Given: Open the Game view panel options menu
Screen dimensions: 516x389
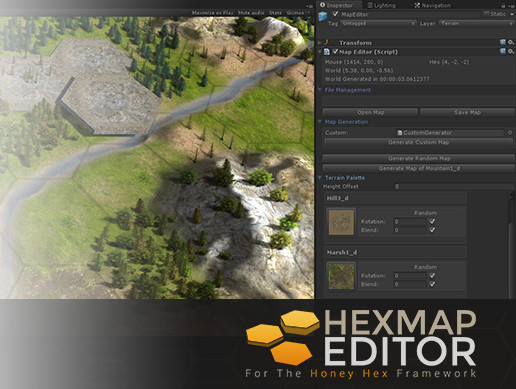Looking at the screenshot, I should (x=309, y=6).
